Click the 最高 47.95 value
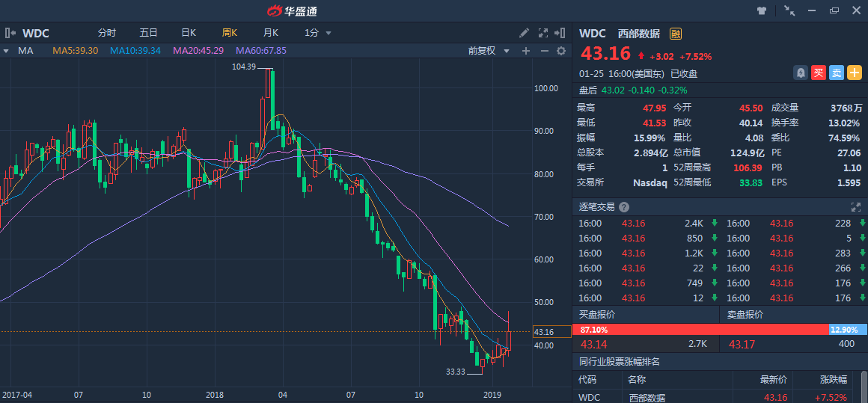The image size is (868, 403). click(x=654, y=108)
